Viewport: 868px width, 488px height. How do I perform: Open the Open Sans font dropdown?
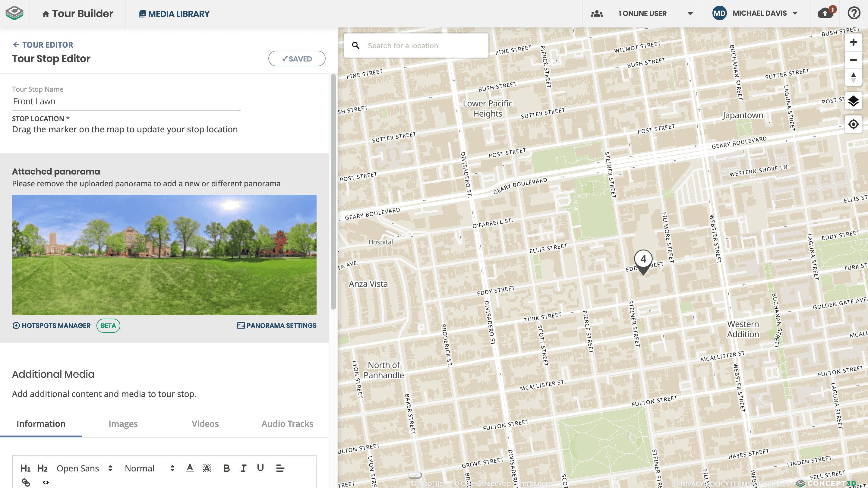85,468
